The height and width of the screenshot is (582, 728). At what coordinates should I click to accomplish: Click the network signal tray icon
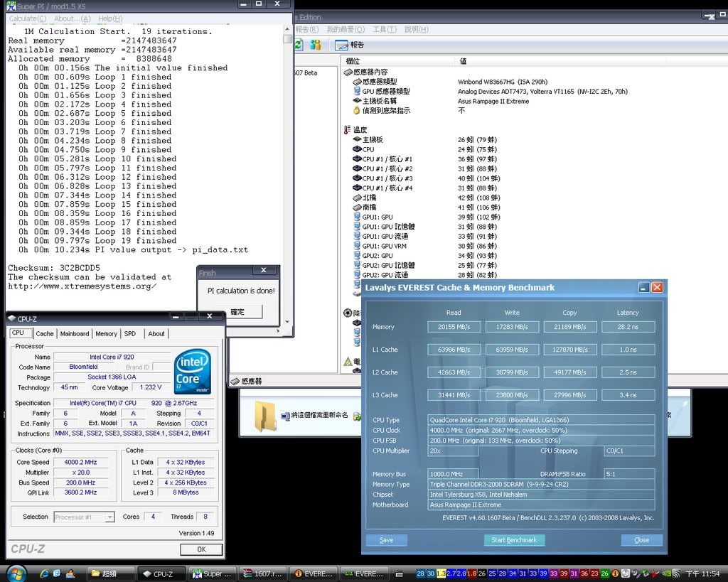pos(677,574)
